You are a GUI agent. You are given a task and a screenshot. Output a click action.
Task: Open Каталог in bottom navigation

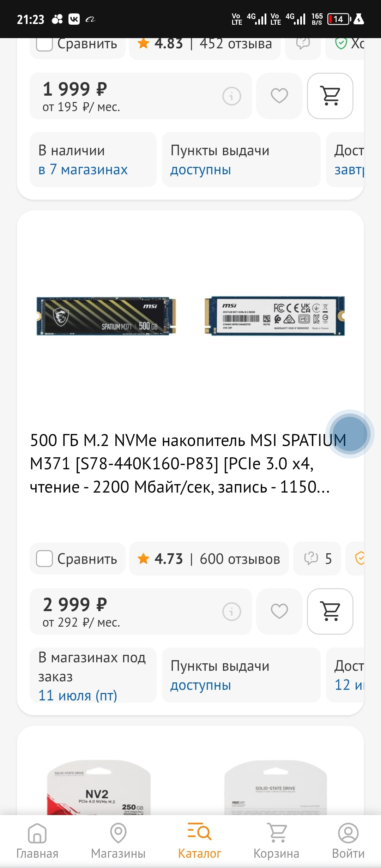[x=199, y=841]
